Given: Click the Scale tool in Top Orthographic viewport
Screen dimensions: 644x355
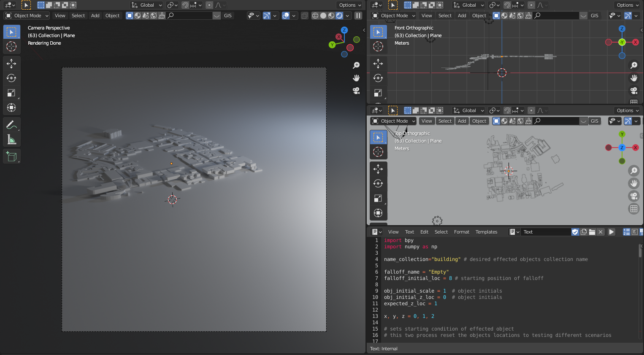Looking at the screenshot, I should 378,198.
